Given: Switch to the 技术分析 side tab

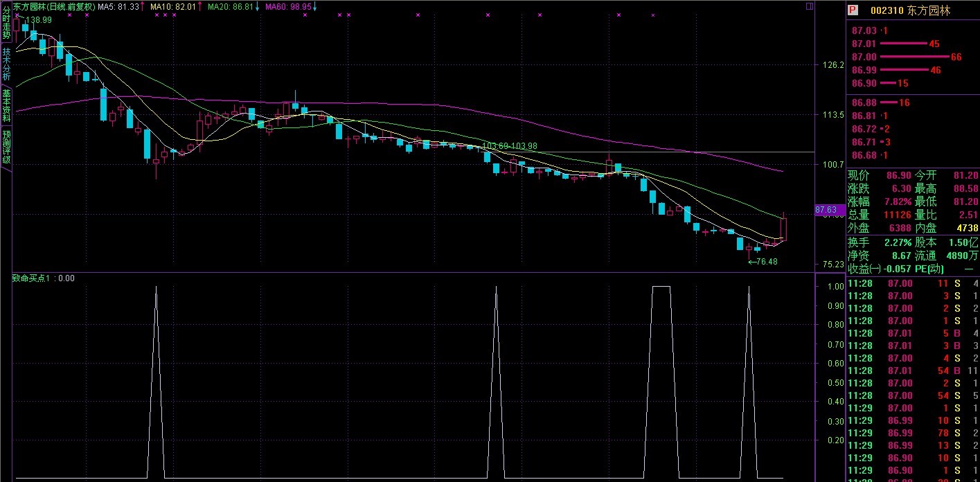Looking at the screenshot, I should coord(6,64).
